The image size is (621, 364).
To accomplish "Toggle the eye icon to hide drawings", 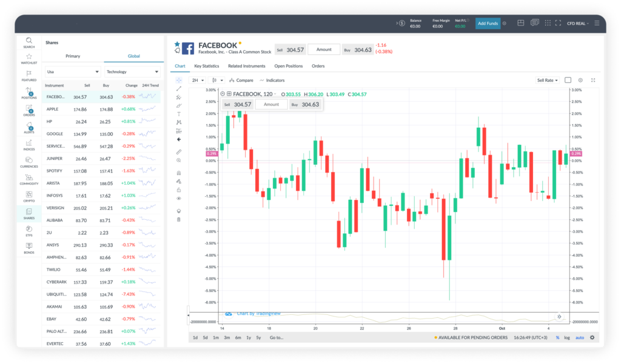I will click(179, 198).
